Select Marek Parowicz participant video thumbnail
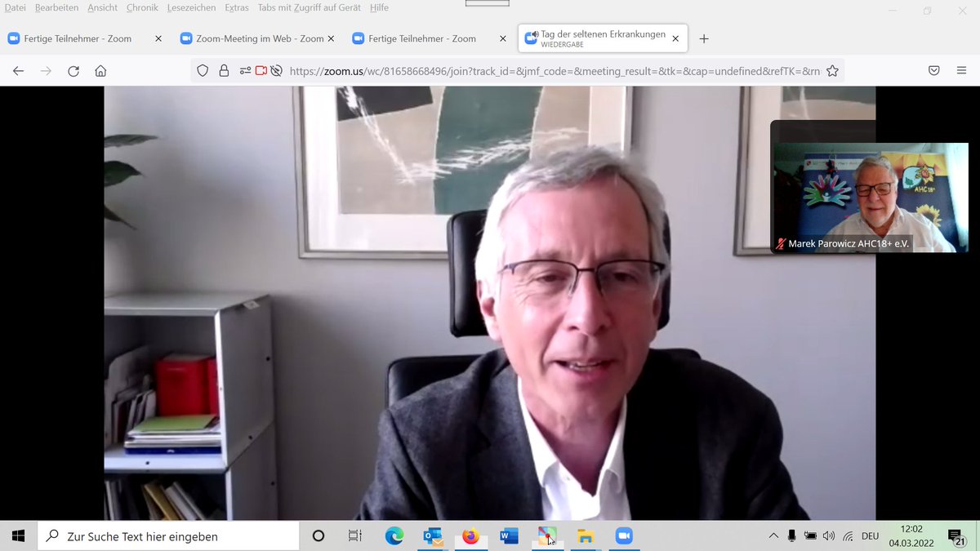 coord(869,196)
